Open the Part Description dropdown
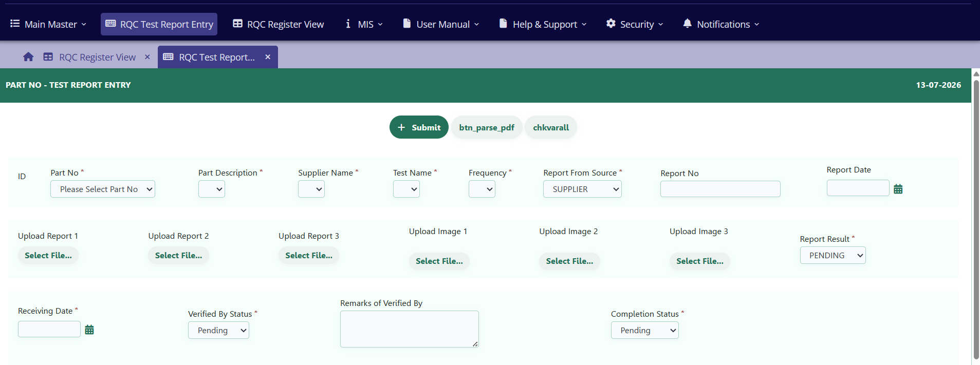This screenshot has height=365, width=980. click(x=212, y=189)
